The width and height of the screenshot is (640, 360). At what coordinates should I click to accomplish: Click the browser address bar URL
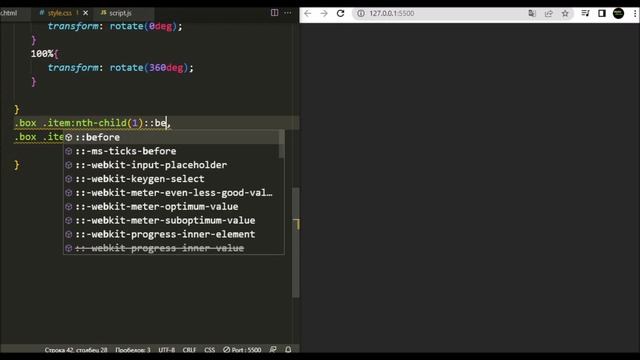392,13
